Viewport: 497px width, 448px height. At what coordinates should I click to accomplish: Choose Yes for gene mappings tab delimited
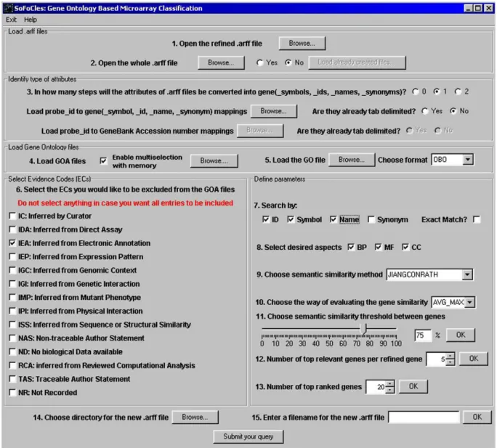425,111
